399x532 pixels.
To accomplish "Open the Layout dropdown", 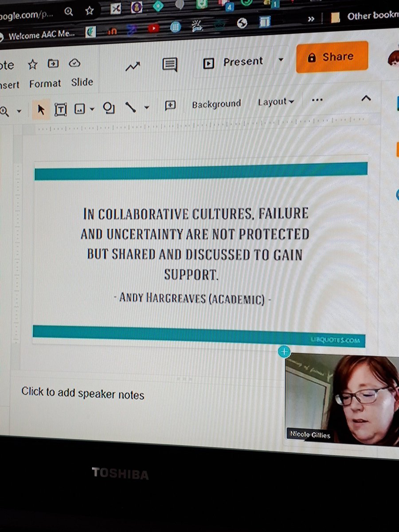I will click(x=276, y=102).
